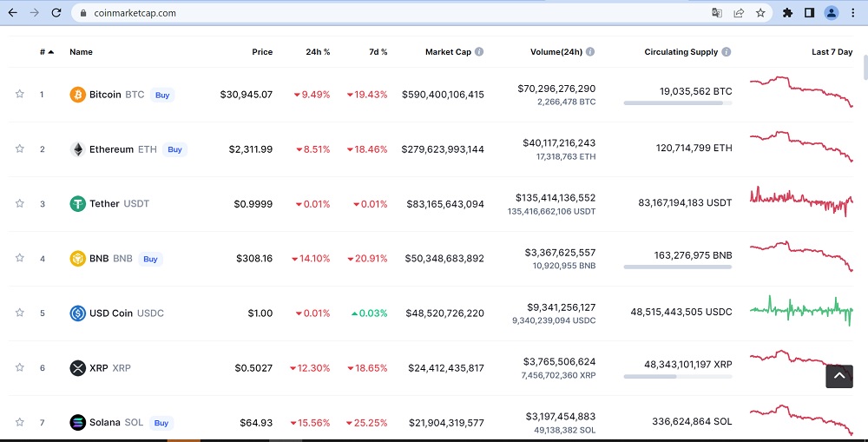
Task: Sort table by Market Cap header
Action: 449,52
